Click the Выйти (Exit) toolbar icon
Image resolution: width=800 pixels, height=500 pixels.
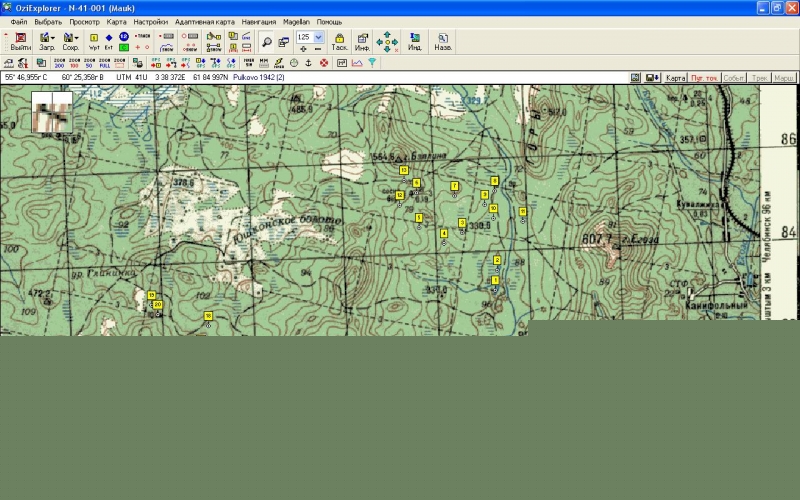coord(20,41)
